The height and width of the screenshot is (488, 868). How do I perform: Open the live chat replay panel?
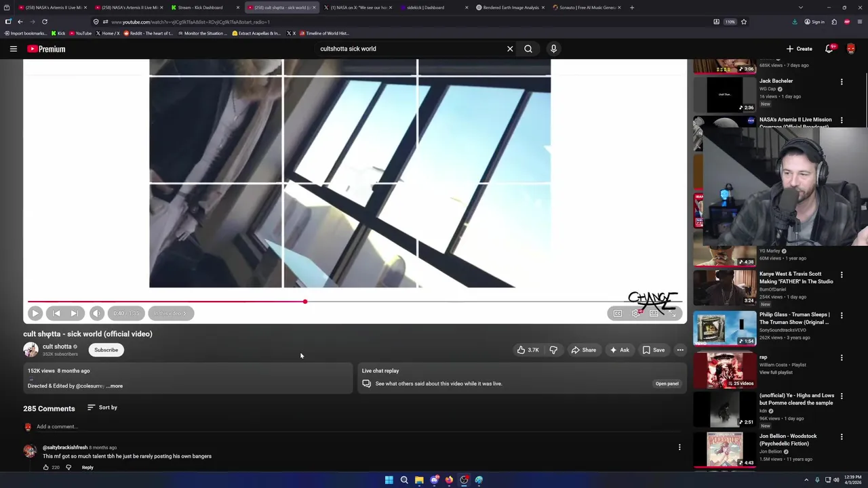pyautogui.click(x=667, y=384)
